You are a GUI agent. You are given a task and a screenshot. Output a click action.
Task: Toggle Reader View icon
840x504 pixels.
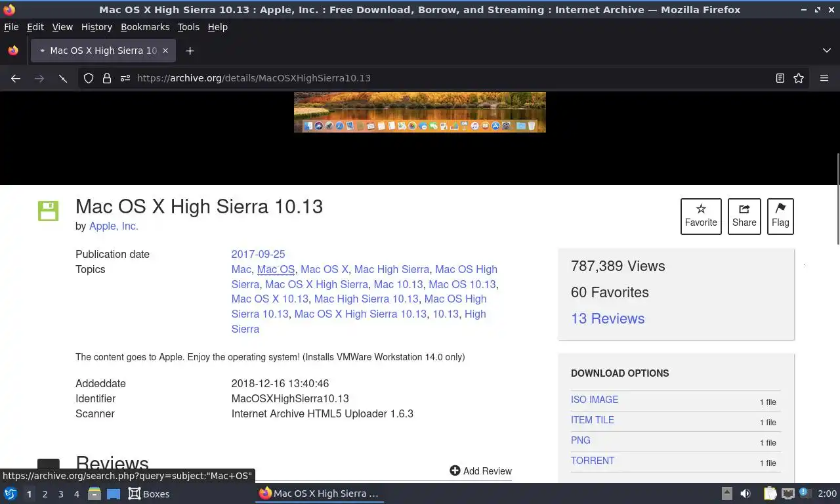point(780,78)
